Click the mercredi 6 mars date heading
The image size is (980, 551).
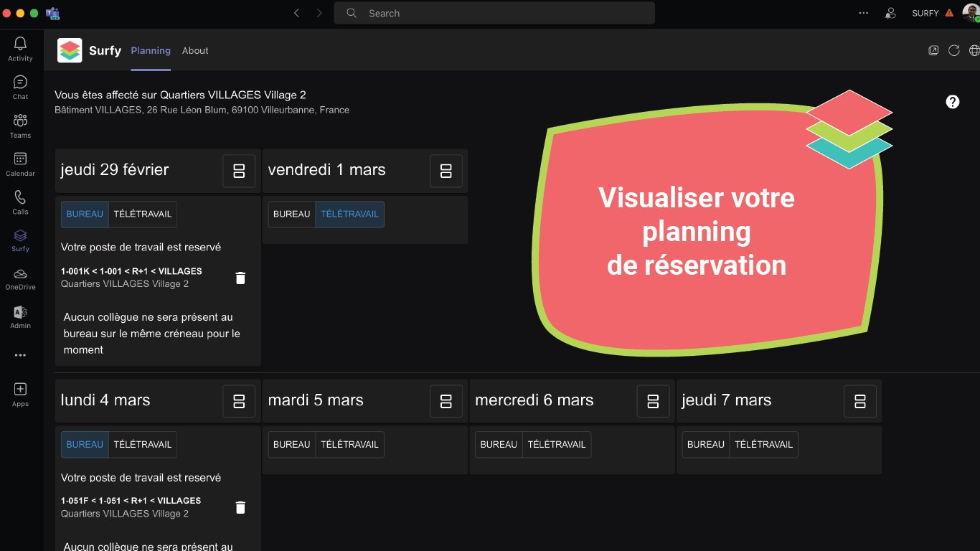click(x=534, y=400)
